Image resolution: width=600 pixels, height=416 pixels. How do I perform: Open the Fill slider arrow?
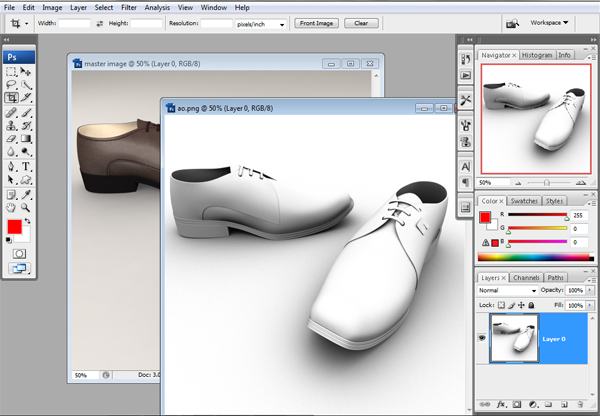[x=590, y=305]
